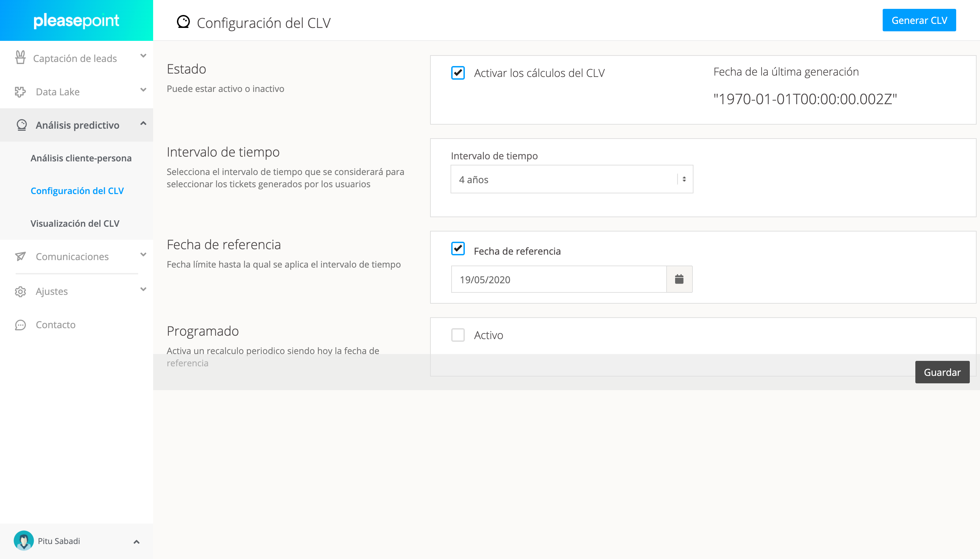The image size is (980, 559).
Task: Click the CLV header crystal ball icon
Action: coord(183,22)
